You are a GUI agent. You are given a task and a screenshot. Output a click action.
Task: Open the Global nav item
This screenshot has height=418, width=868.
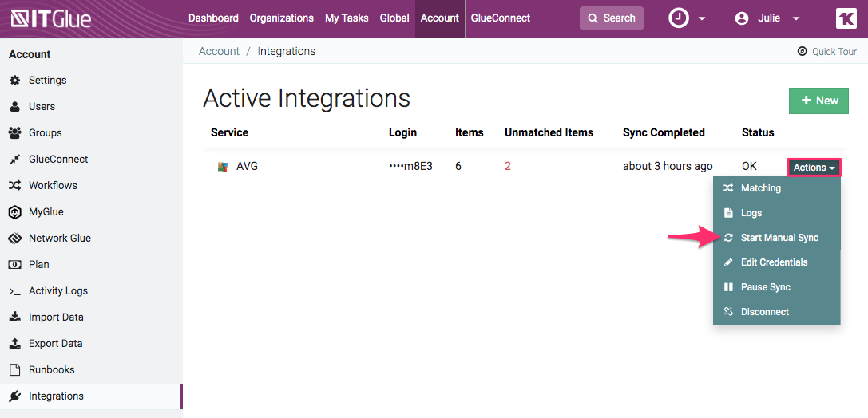[x=394, y=18]
